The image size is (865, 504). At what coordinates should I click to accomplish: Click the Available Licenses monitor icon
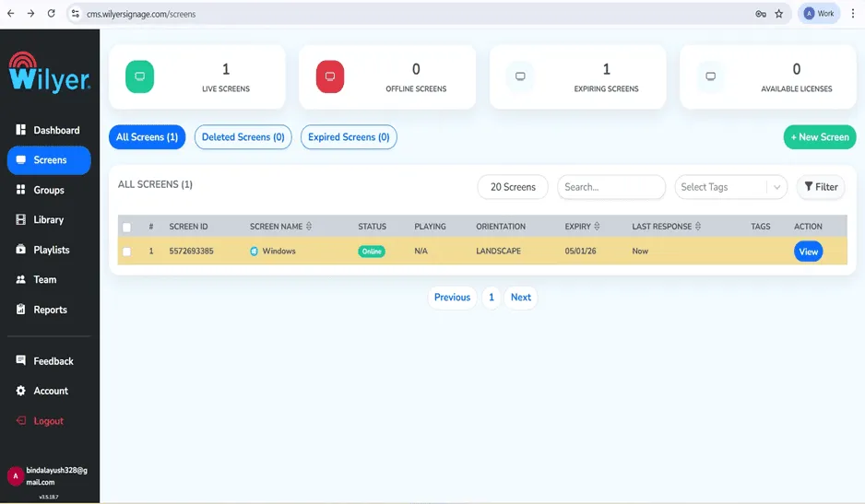point(710,76)
